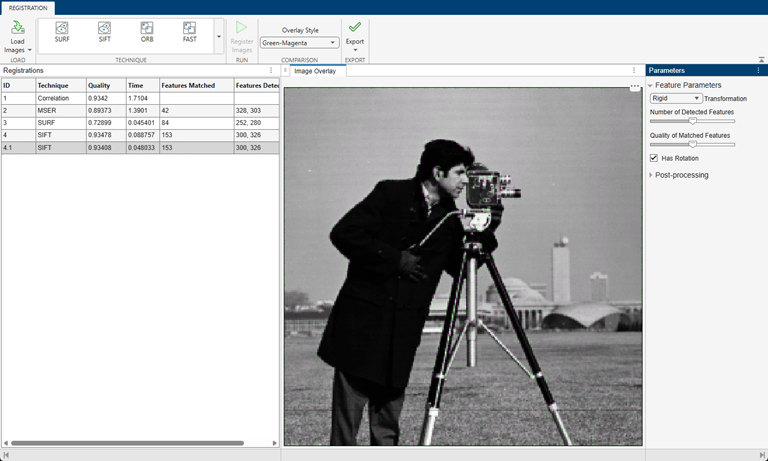Select the SURF technique icon
768x461 pixels.
62,32
